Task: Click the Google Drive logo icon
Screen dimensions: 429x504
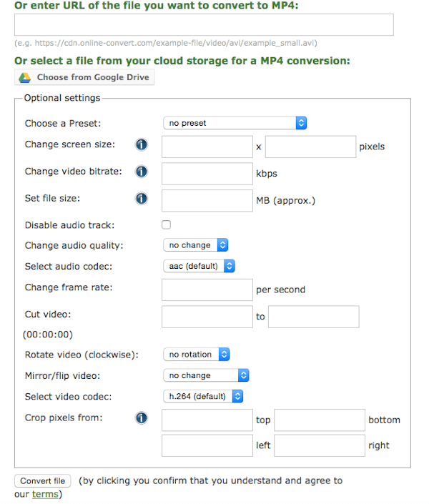Action: 24,77
